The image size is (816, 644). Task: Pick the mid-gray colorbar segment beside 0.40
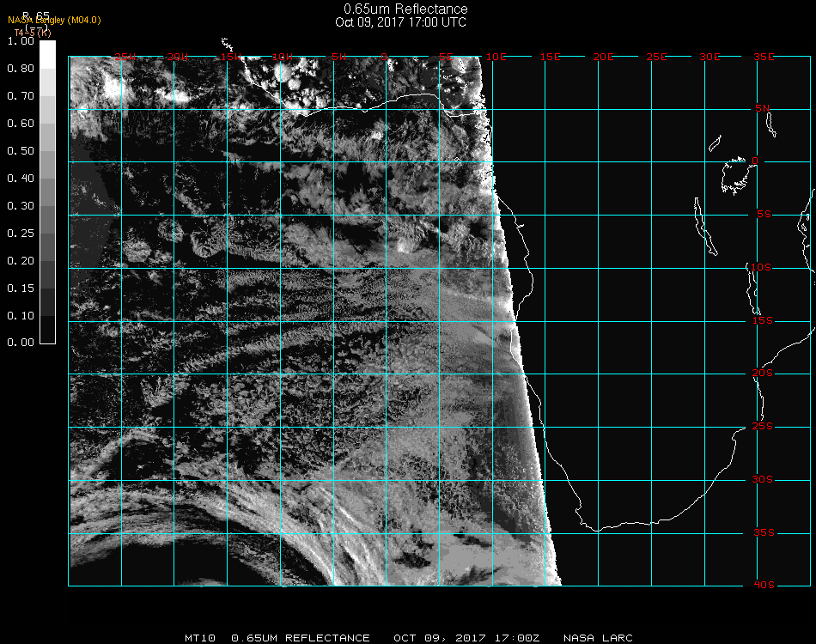[47, 192]
